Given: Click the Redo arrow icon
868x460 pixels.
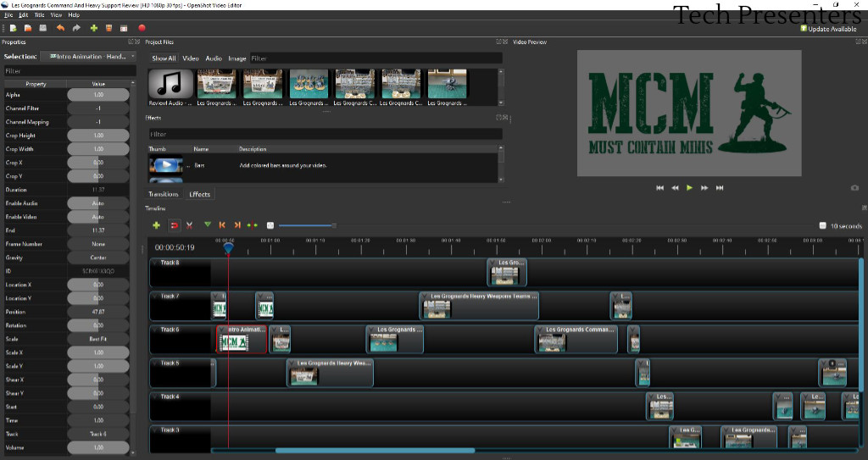Looking at the screenshot, I should click(76, 28).
